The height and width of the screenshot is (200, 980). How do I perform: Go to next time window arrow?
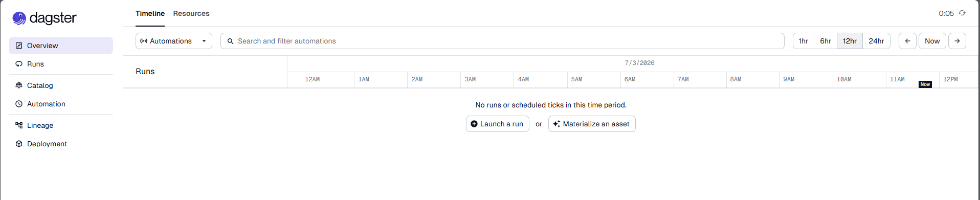(957, 41)
